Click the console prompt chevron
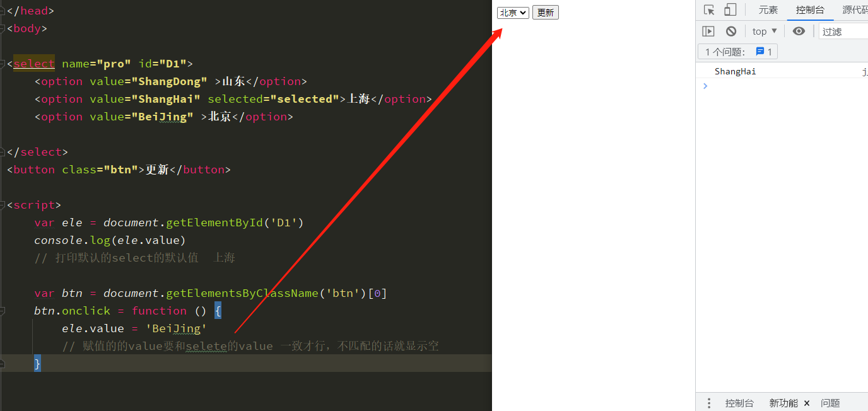Viewport: 868px width, 411px height. (x=705, y=86)
